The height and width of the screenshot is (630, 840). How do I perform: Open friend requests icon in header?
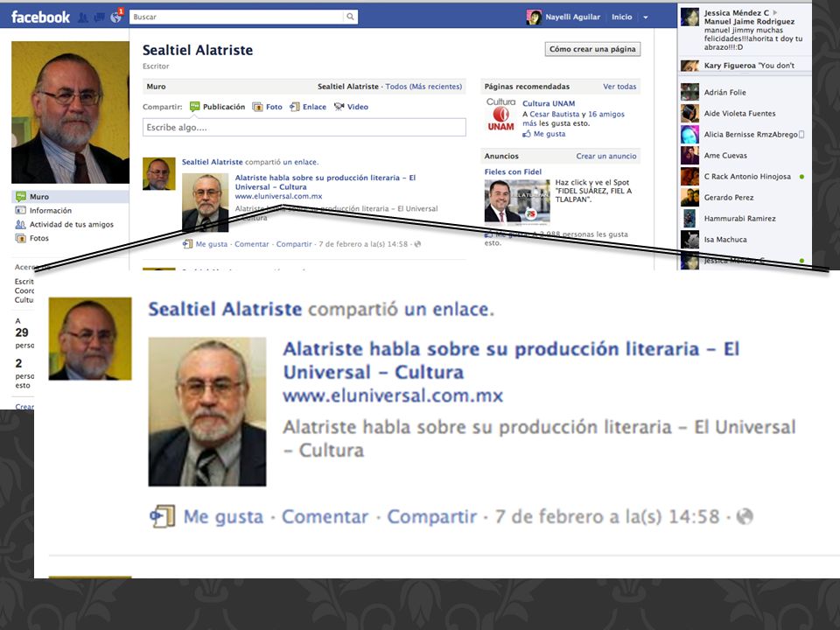83,17
